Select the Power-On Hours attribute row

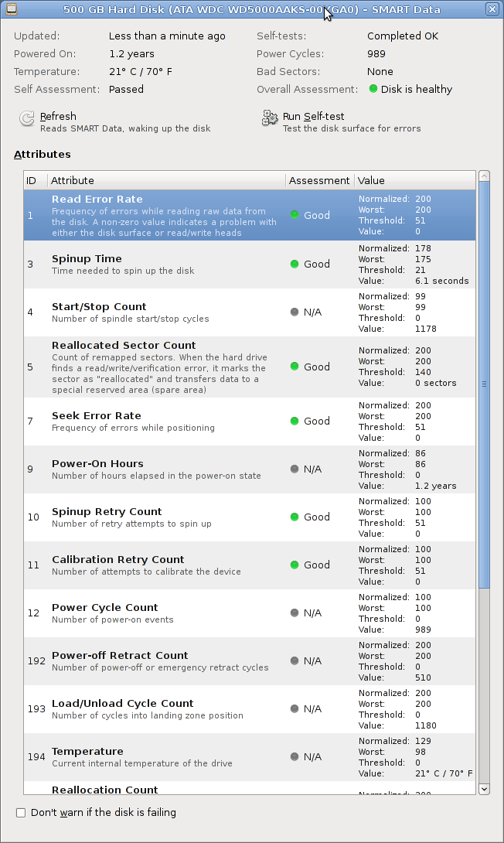(x=250, y=469)
